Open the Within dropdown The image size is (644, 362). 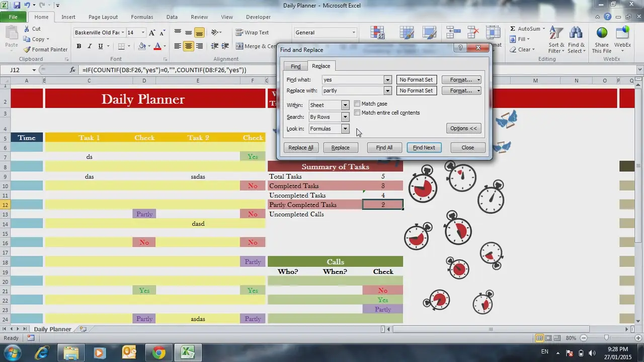tap(345, 105)
